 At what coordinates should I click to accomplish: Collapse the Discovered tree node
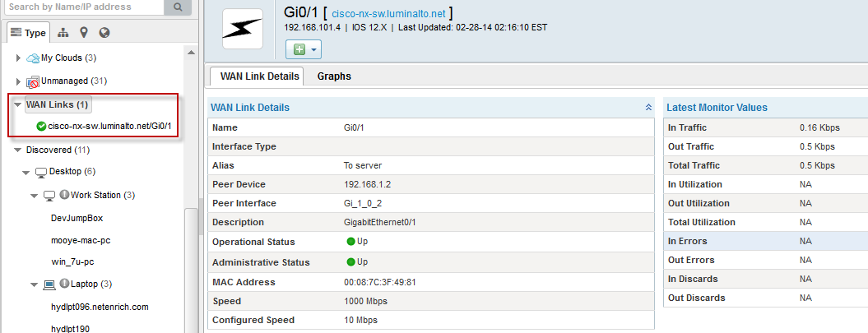pos(18,150)
